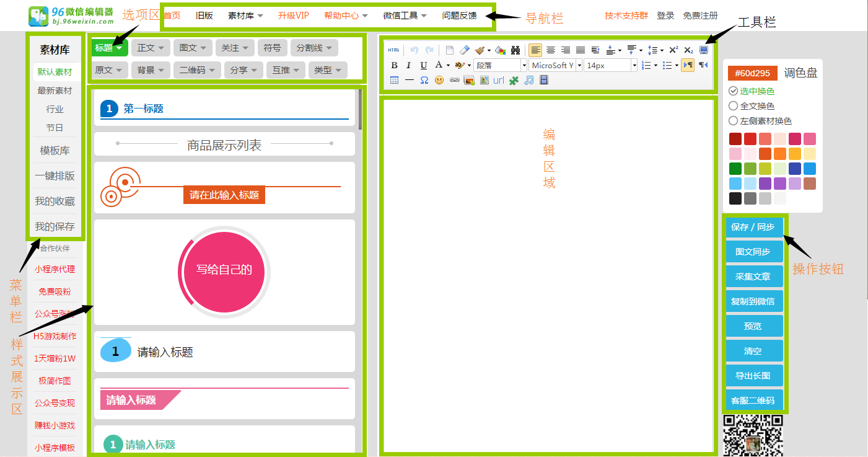Toggle underline formatting

[x=424, y=65]
